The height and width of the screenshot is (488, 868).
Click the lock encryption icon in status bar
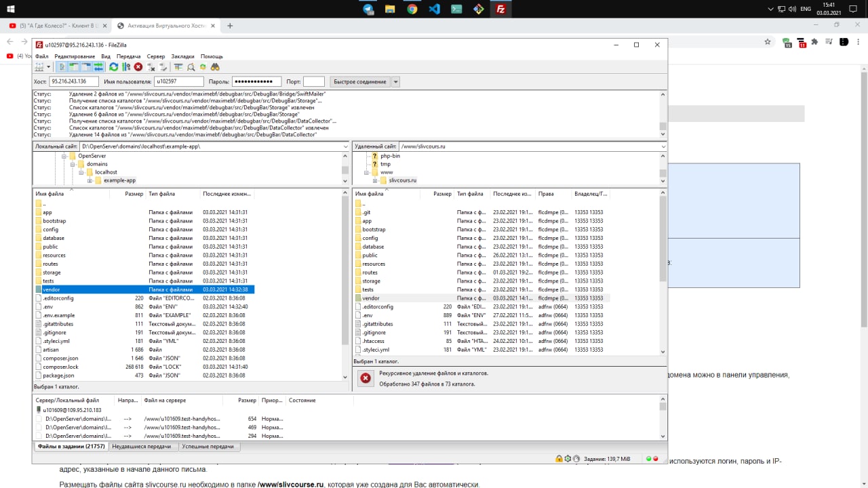coord(559,459)
